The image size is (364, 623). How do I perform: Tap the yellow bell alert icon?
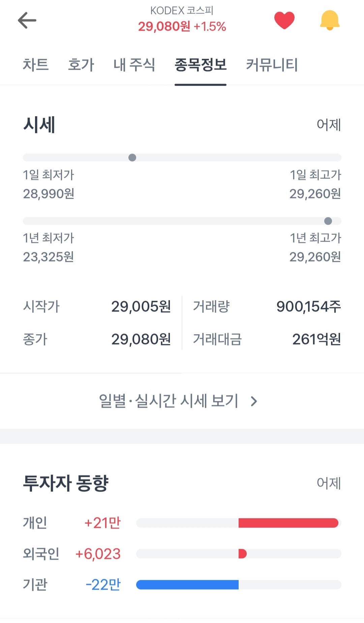tap(330, 20)
